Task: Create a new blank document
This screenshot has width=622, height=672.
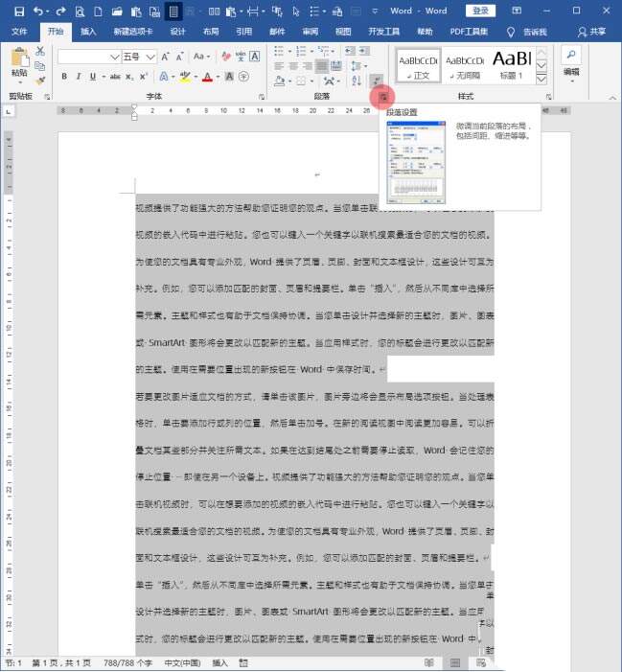Action: pos(98,12)
